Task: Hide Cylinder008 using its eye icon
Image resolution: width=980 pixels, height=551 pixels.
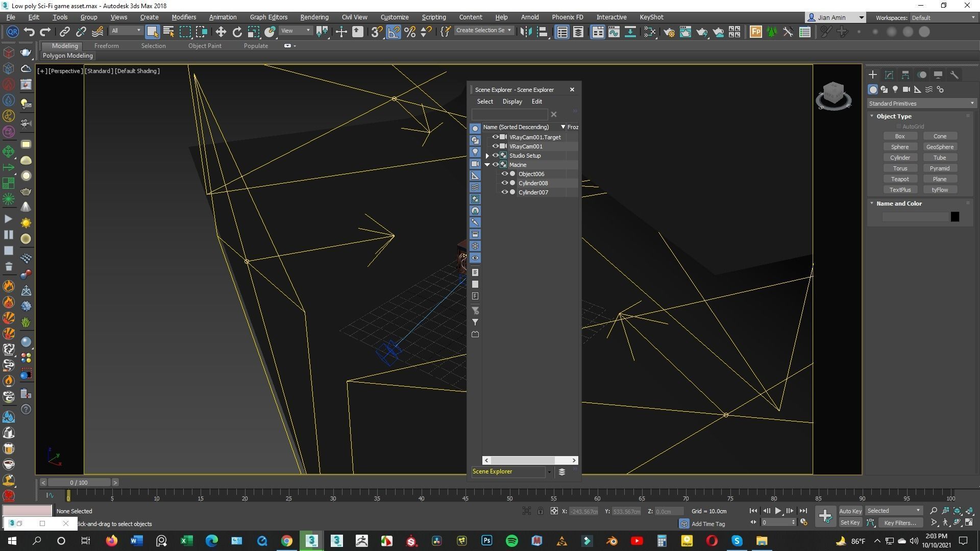Action: (504, 183)
